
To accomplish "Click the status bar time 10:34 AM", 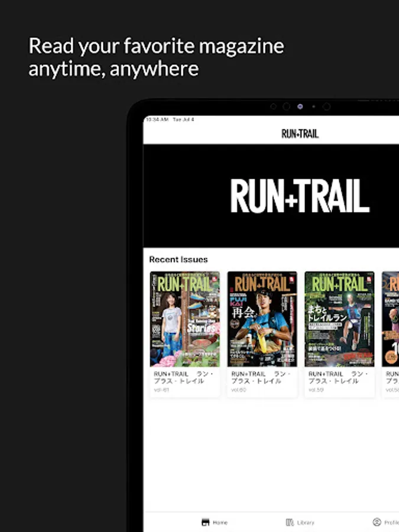I will (x=157, y=119).
